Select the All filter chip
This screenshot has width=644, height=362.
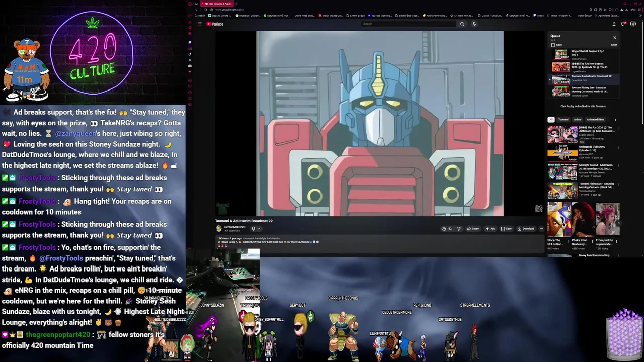(551, 120)
